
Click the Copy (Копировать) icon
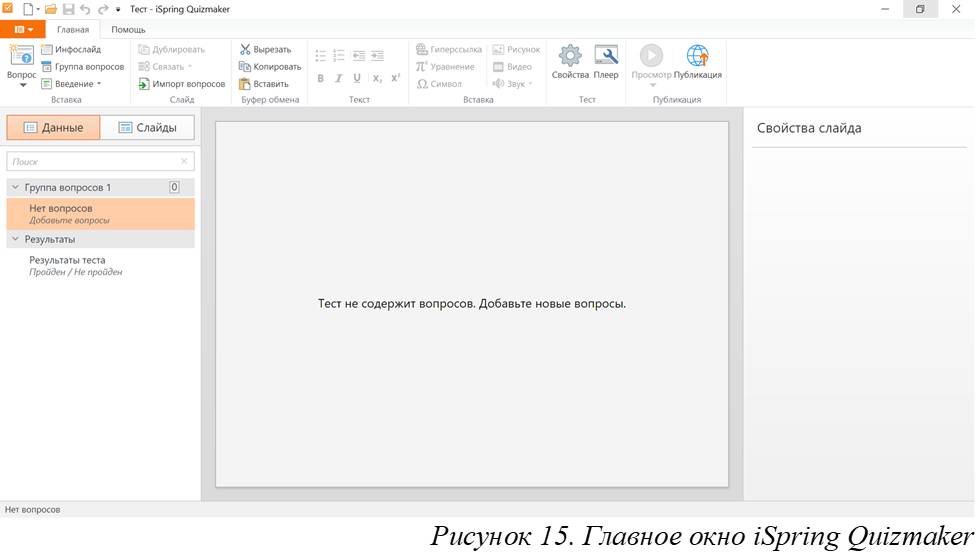245,67
